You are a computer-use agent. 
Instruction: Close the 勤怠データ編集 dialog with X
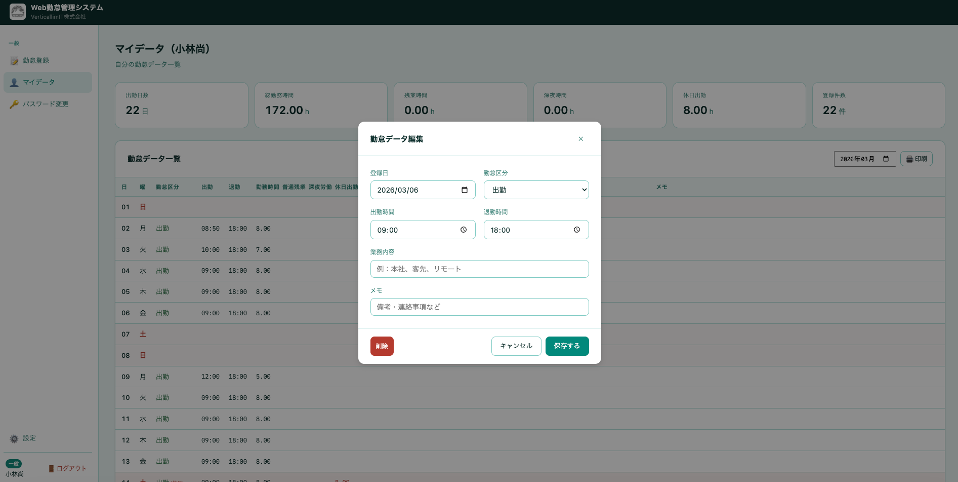tap(581, 139)
